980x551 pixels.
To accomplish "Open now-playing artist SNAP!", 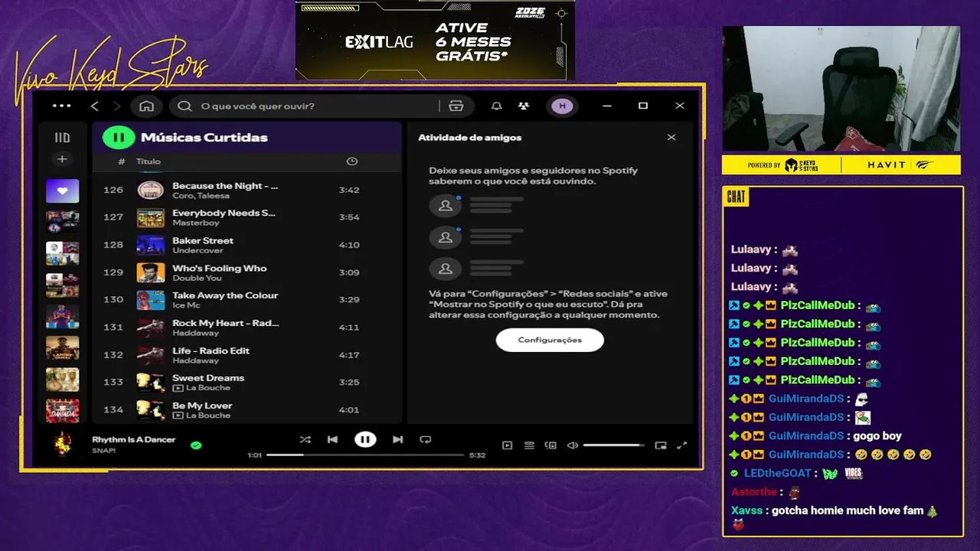I will [x=104, y=451].
